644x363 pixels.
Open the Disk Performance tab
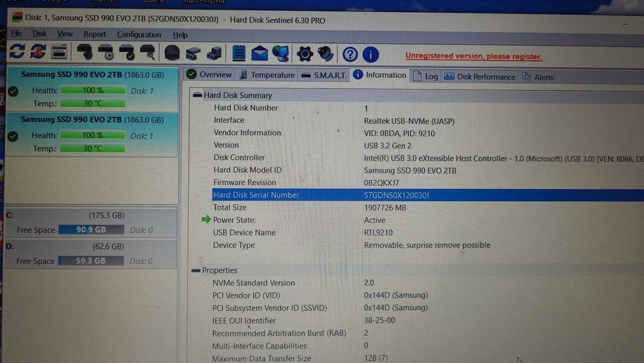[x=480, y=77]
